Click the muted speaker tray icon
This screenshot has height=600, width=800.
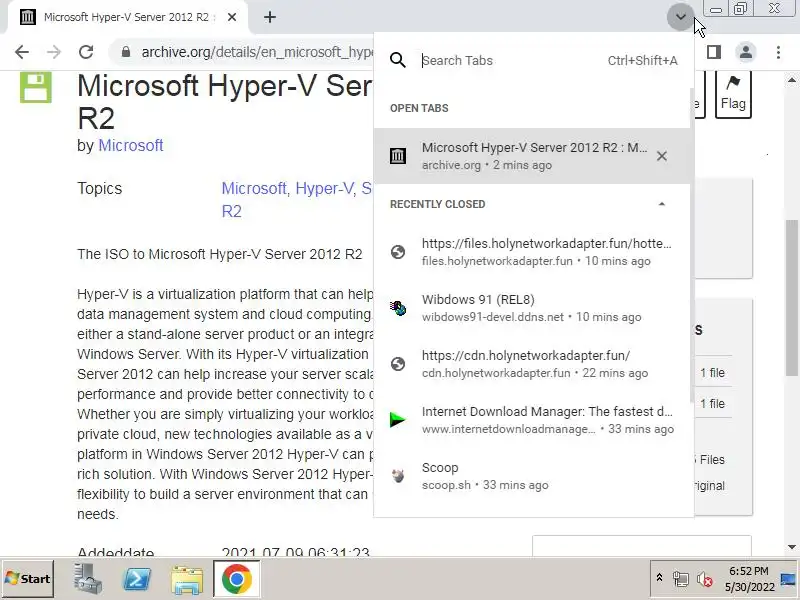click(x=705, y=579)
